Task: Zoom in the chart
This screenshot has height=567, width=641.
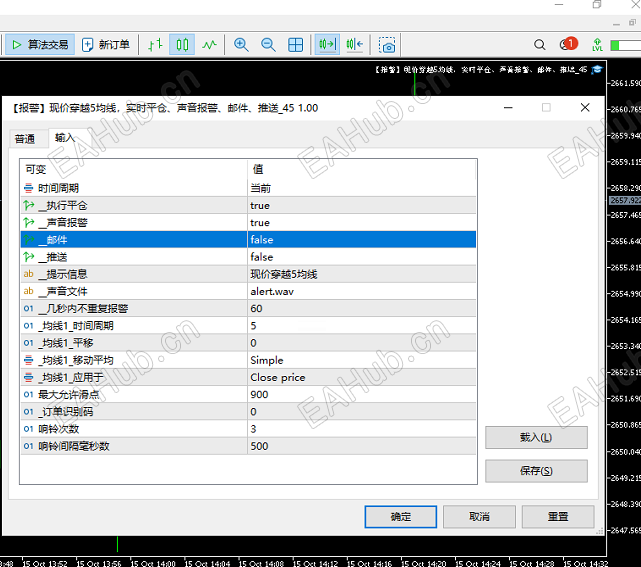Action: [241, 44]
